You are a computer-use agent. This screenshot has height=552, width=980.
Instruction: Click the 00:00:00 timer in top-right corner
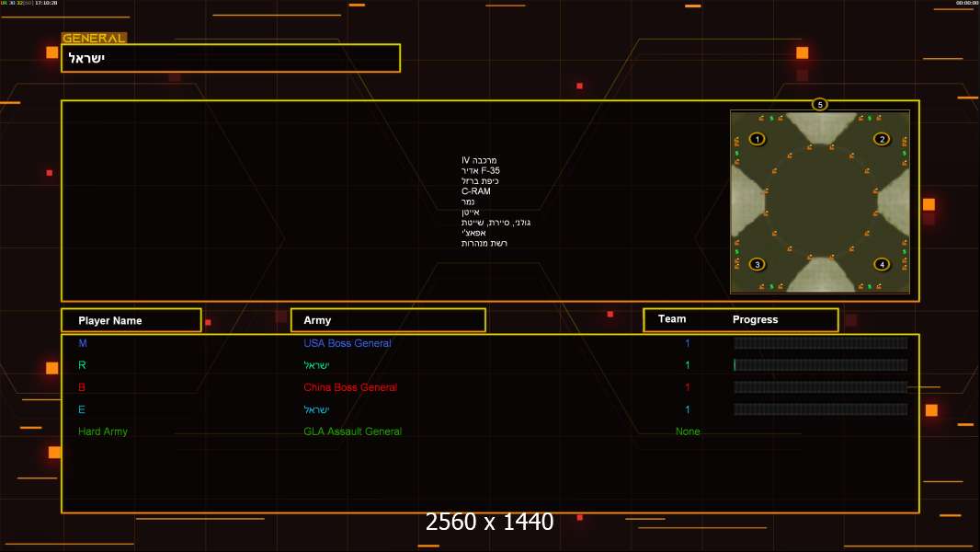tap(967, 3)
